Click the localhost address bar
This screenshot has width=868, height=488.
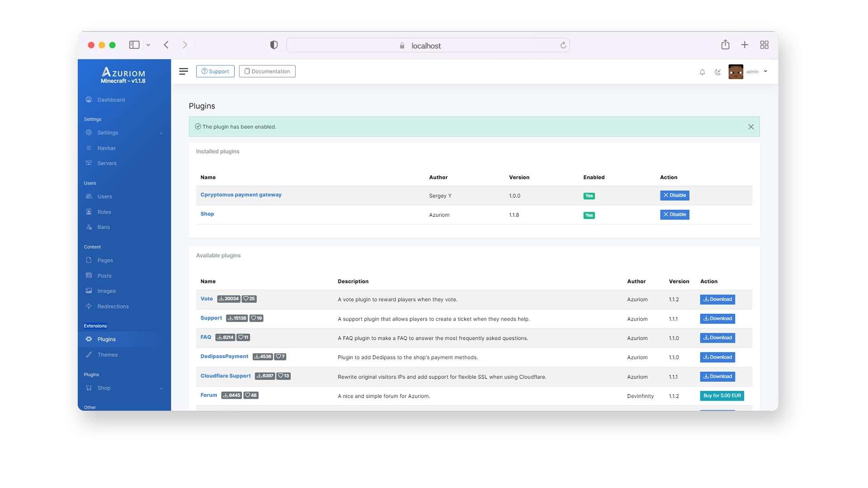pos(428,45)
